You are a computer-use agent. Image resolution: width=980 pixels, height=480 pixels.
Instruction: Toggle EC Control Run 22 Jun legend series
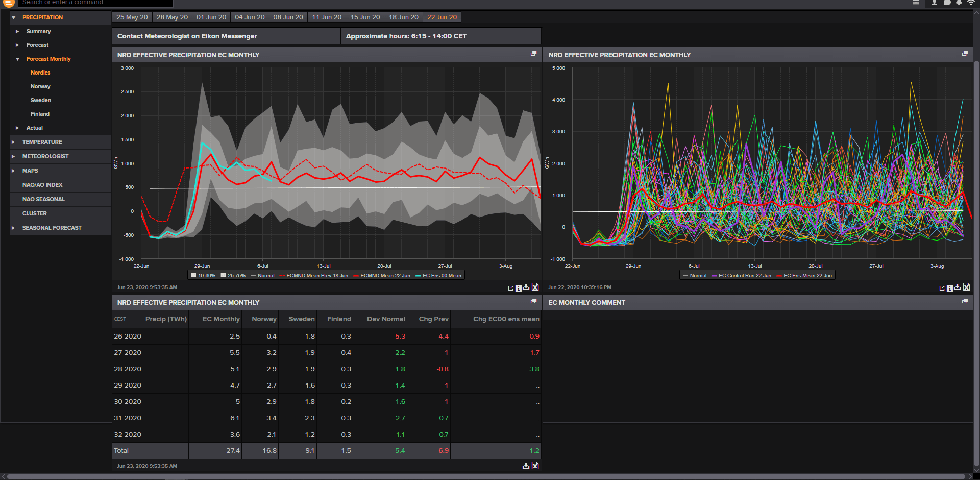(741, 276)
